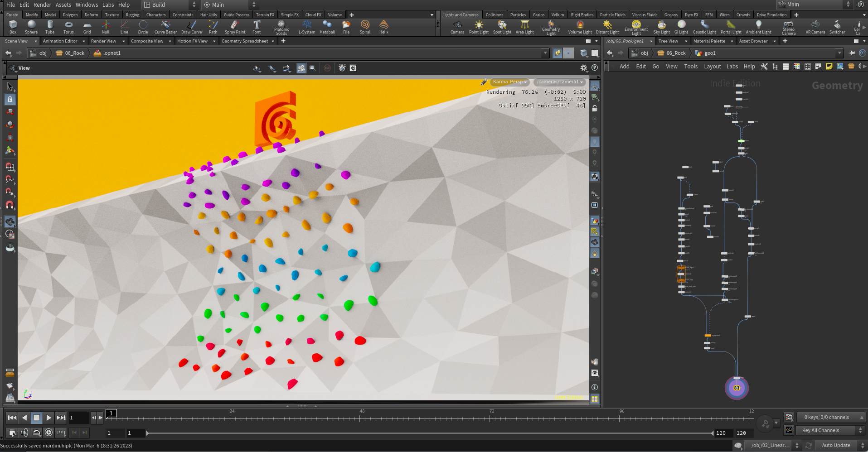Viewport: 868px width, 452px height.
Task: Switch to the Terrain FX shelf tab
Action: click(x=265, y=15)
